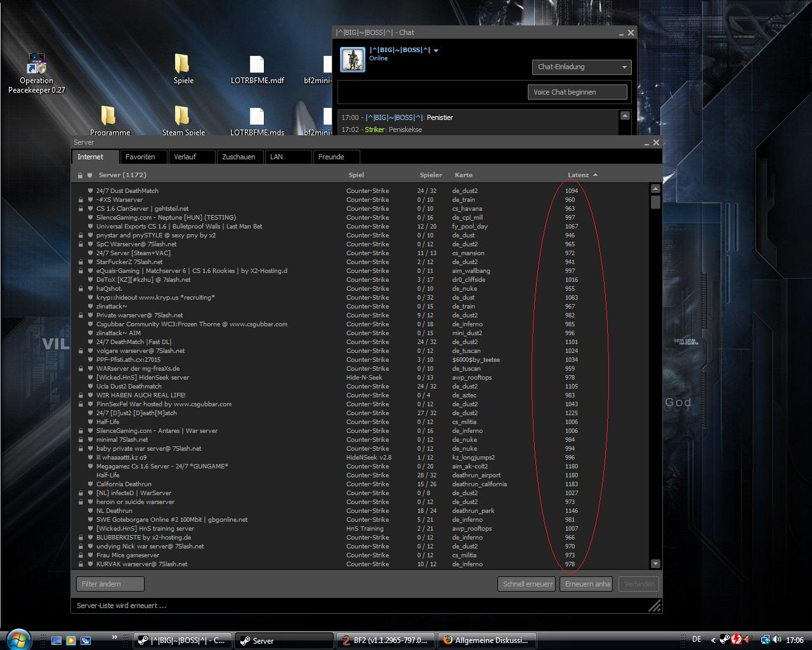This screenshot has height=650, width=812.
Task: Click media player quick launch icon
Action: click(x=71, y=640)
